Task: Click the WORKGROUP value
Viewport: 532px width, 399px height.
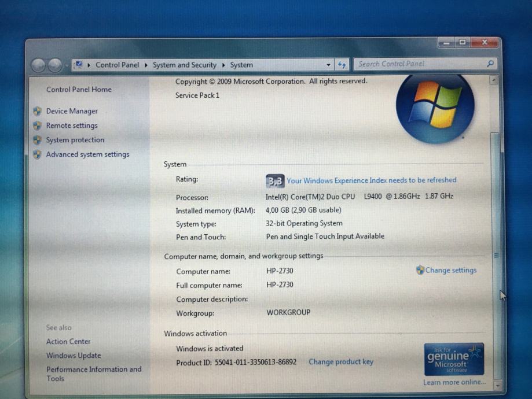Action: click(x=288, y=313)
